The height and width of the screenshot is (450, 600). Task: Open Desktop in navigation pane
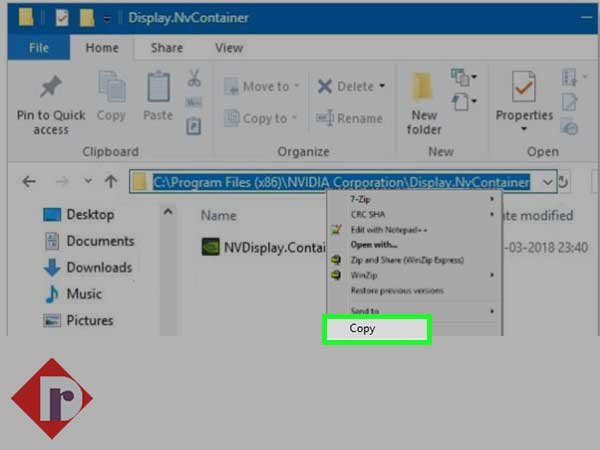click(79, 214)
